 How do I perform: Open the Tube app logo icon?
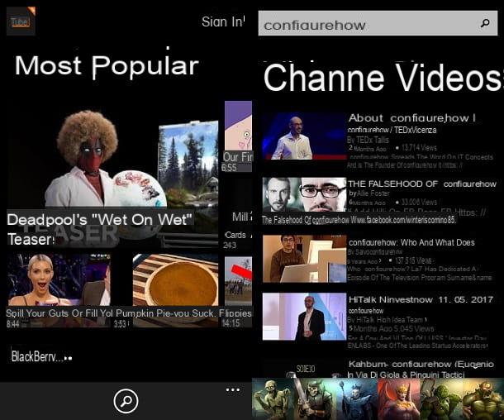pos(21,21)
